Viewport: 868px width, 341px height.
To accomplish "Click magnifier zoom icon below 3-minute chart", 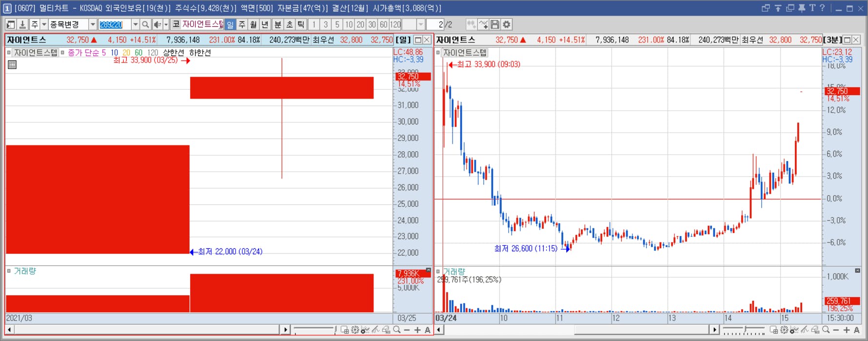I will [826, 330].
